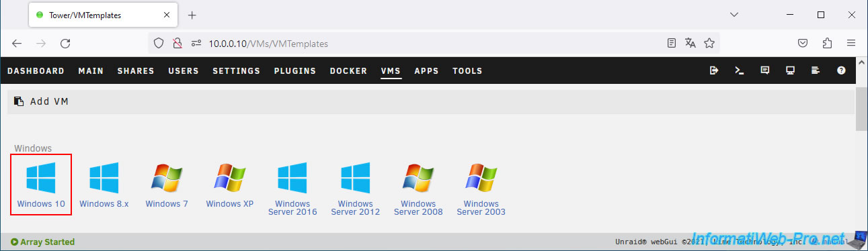Image resolution: width=868 pixels, height=251 pixels.
Task: Click the Unraid logout icon
Action: click(x=714, y=70)
